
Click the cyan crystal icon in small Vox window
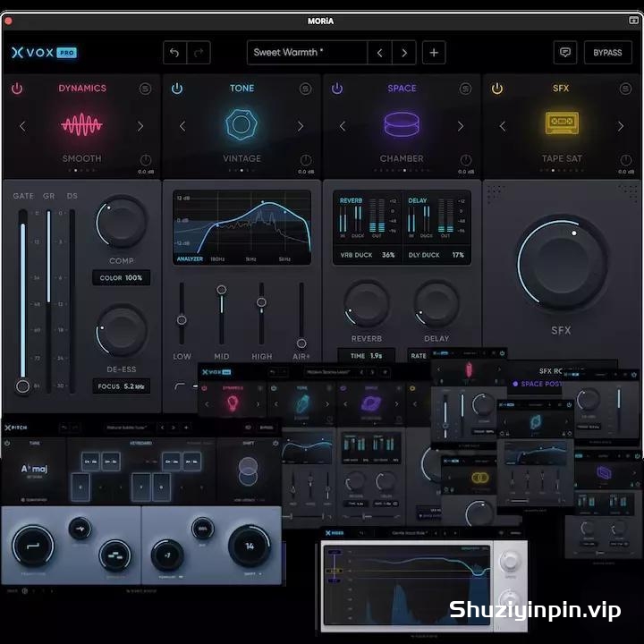[302, 403]
